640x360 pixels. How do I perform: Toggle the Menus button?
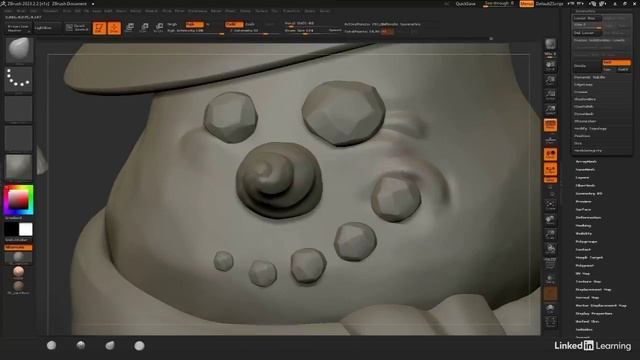pos(526,4)
